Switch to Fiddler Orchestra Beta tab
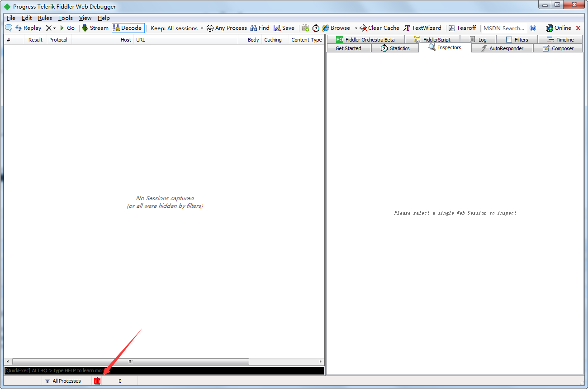Viewport: 588px width, 389px height. point(365,40)
